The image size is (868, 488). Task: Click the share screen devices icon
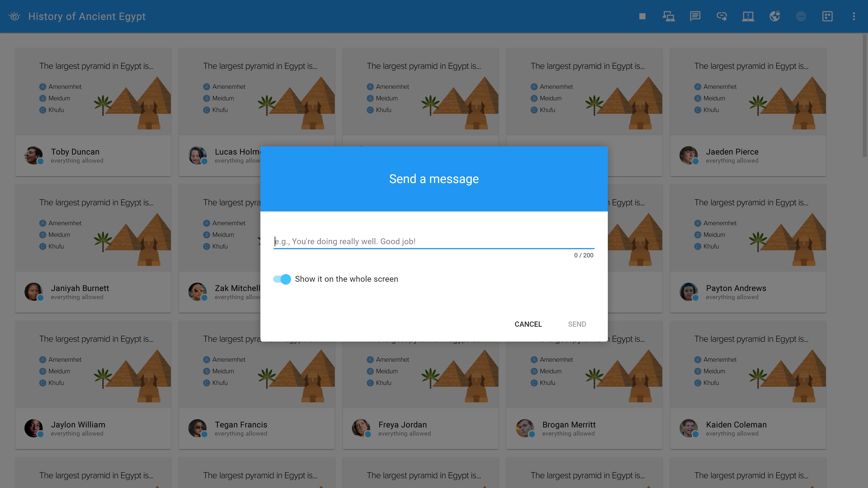669,16
